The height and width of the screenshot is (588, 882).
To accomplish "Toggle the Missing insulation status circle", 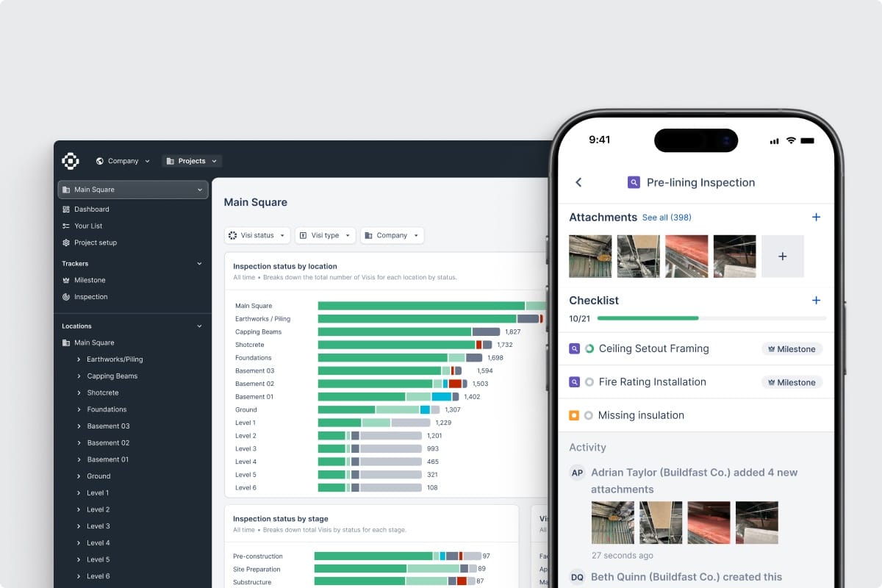I will point(588,415).
